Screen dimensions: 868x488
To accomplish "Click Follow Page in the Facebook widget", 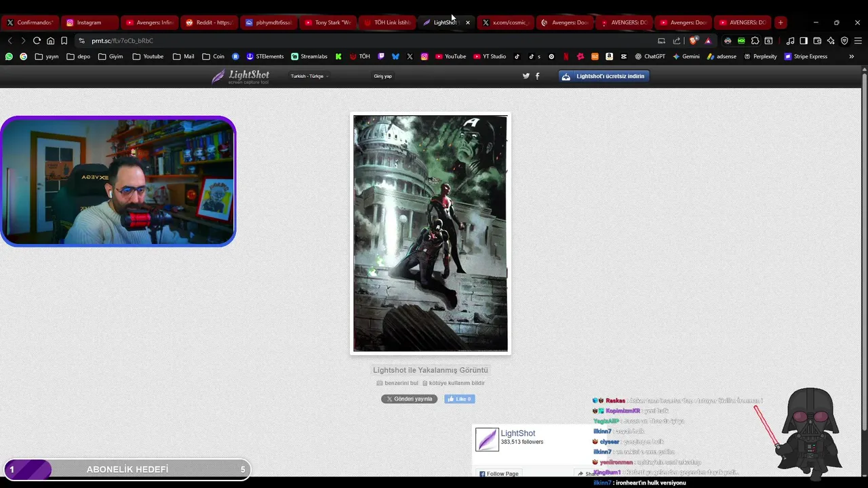I will [x=499, y=474].
